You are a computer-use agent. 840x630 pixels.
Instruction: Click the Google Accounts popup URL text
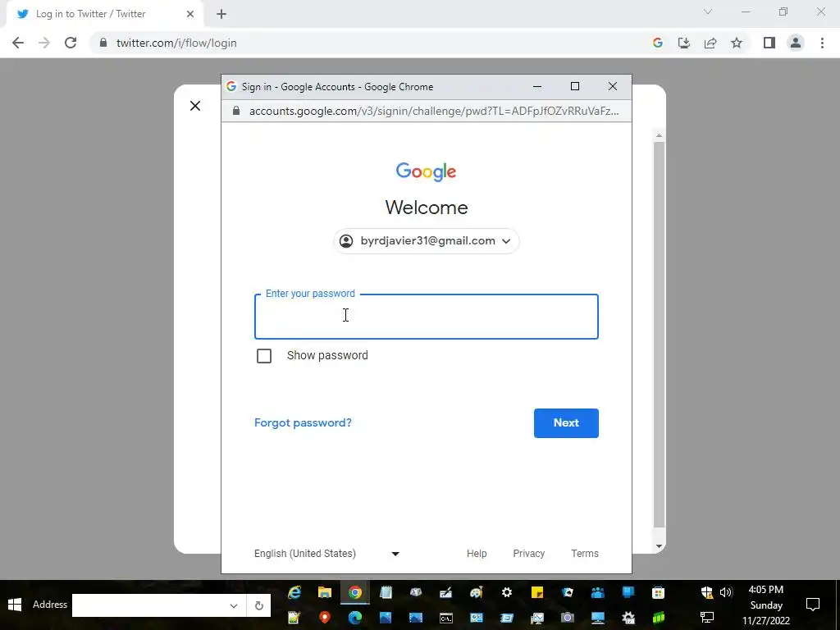pos(434,111)
